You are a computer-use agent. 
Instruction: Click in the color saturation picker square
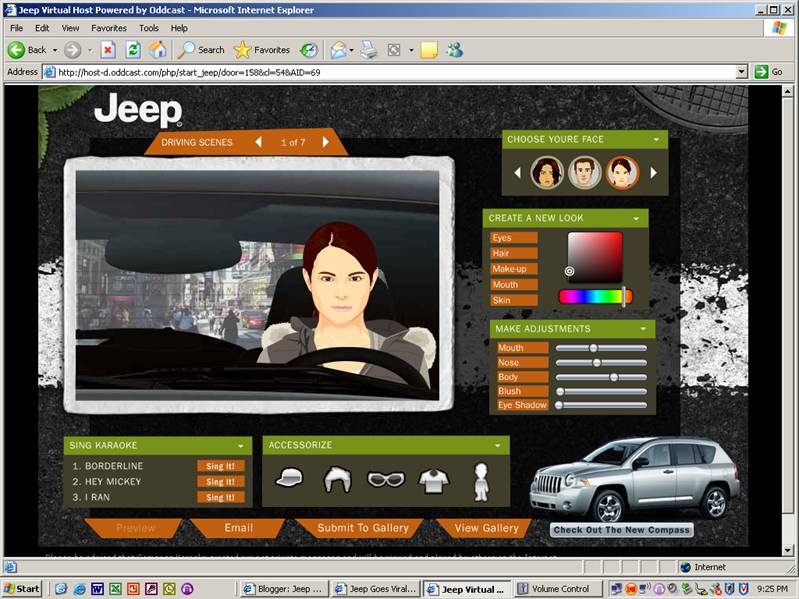point(595,257)
